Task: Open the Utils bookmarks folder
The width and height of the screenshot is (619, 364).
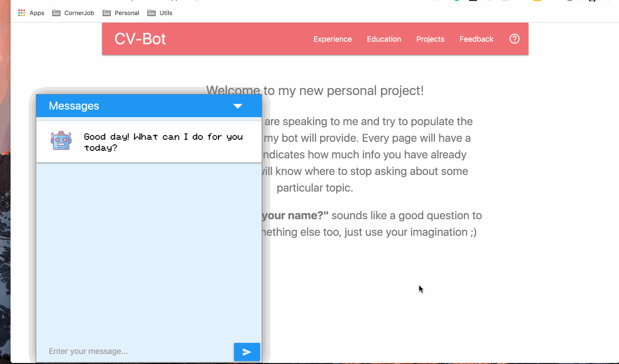Action: point(160,13)
